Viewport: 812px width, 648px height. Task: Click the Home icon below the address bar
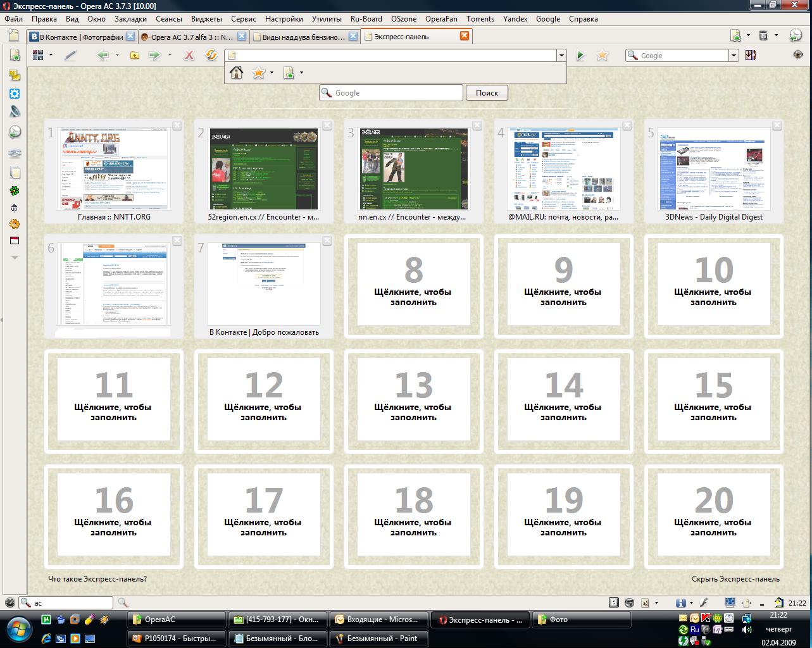pos(237,73)
